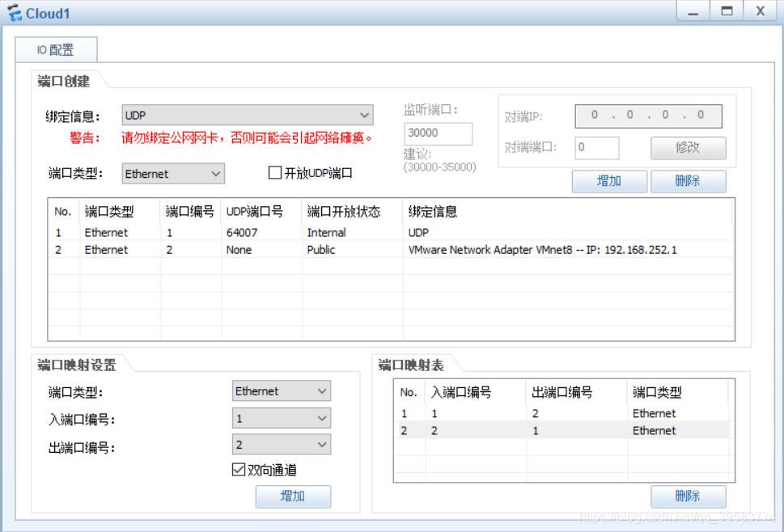The height and width of the screenshot is (532, 784).
Task: Expand the 端口类型 Ethernet dropdown in port creation
Action: 173,173
